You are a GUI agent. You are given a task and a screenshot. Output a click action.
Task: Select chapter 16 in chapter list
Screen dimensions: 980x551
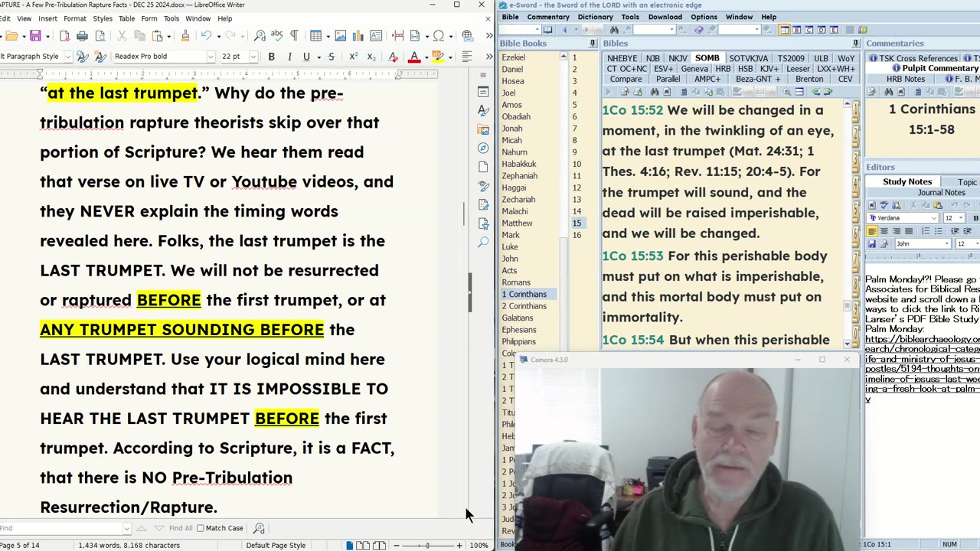click(x=577, y=235)
